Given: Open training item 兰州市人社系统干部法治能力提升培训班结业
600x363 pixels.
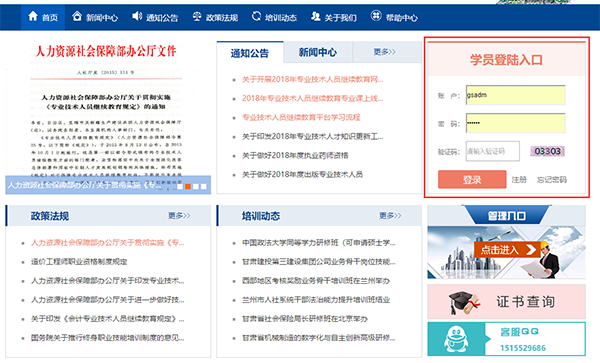Looking at the screenshot, I should pos(316,300).
